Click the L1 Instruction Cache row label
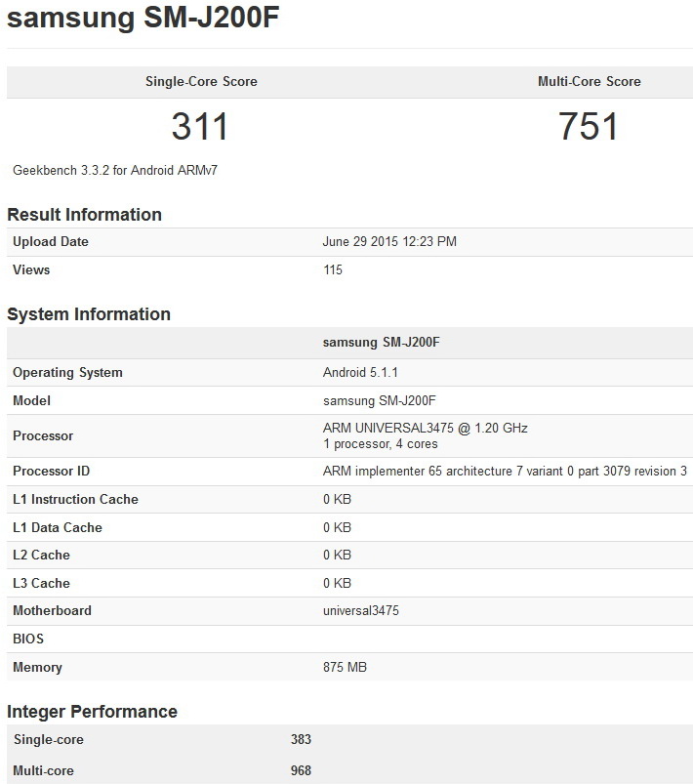The image size is (693, 784). 75,499
